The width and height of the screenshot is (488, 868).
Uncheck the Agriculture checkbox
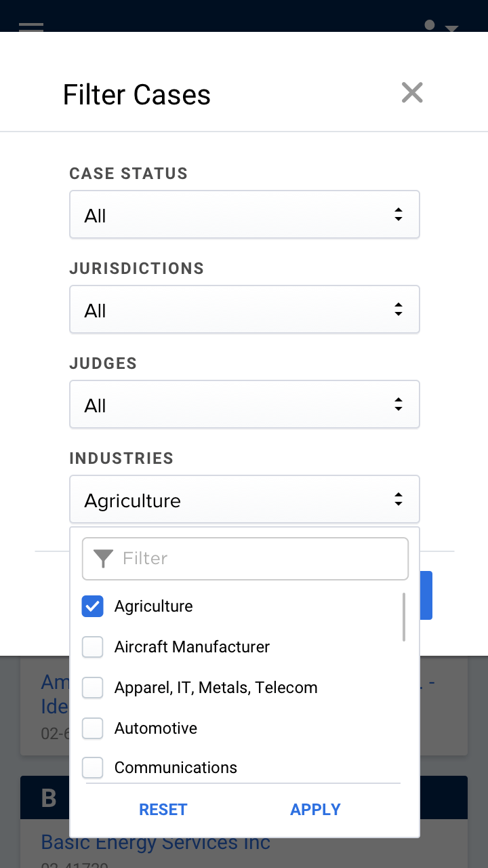coord(93,606)
